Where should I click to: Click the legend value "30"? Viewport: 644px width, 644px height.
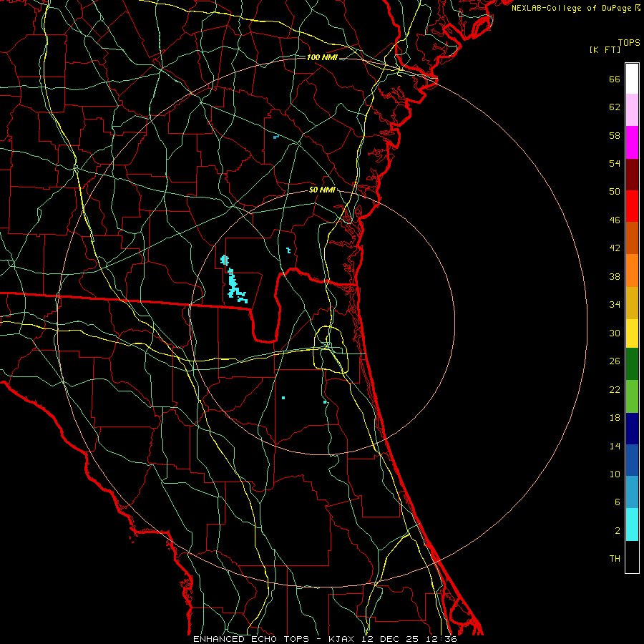(x=615, y=333)
